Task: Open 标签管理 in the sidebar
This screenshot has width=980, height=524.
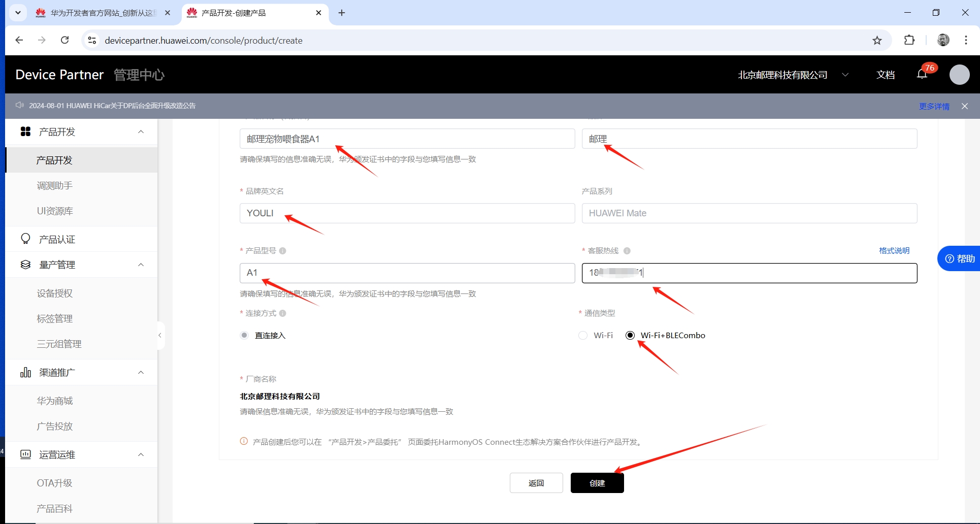Action: pos(54,318)
